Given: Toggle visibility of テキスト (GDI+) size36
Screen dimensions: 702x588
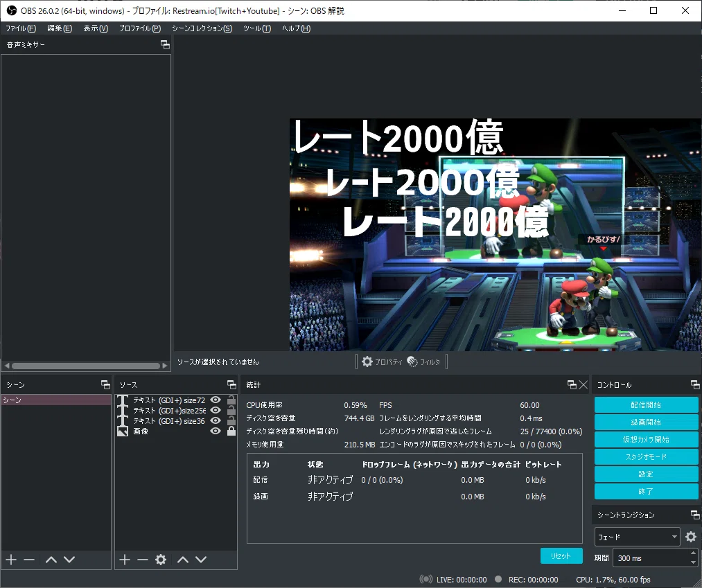Looking at the screenshot, I should click(216, 420).
